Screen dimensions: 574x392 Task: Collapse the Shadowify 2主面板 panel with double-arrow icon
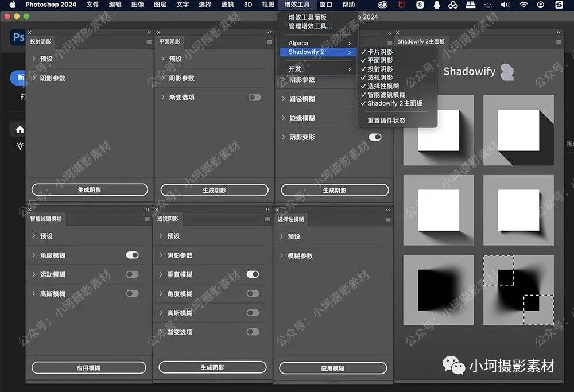(x=559, y=32)
